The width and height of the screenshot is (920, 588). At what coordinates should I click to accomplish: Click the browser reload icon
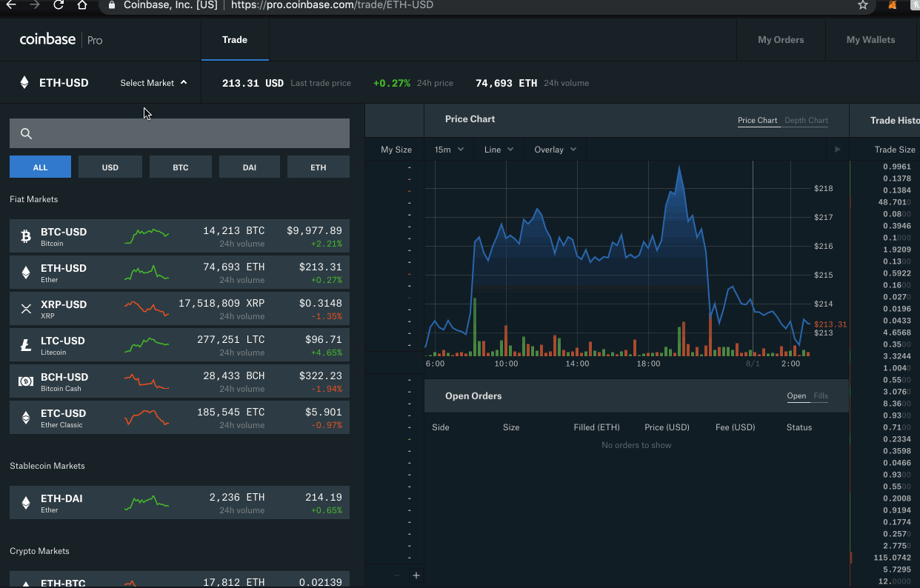pos(59,4)
